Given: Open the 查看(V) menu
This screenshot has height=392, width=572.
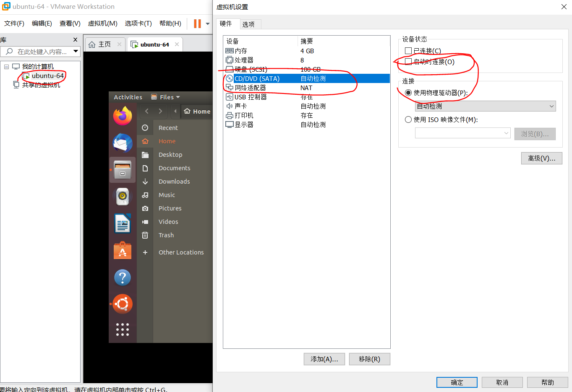Looking at the screenshot, I should click(x=70, y=23).
